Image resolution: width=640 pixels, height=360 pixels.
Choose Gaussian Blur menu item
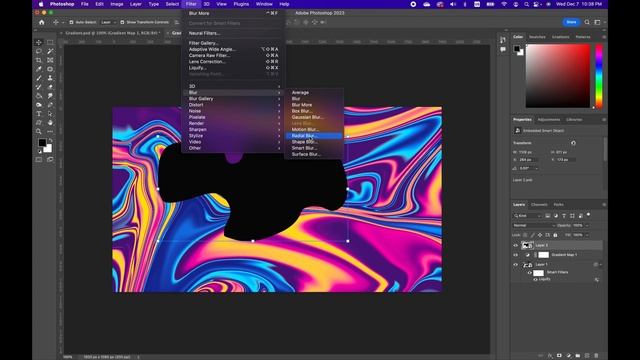313,117
